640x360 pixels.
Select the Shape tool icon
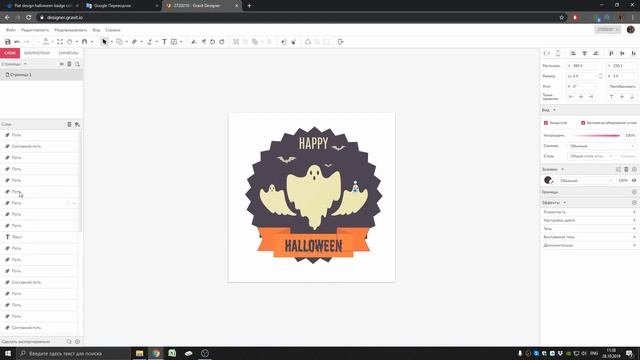[x=119, y=42]
